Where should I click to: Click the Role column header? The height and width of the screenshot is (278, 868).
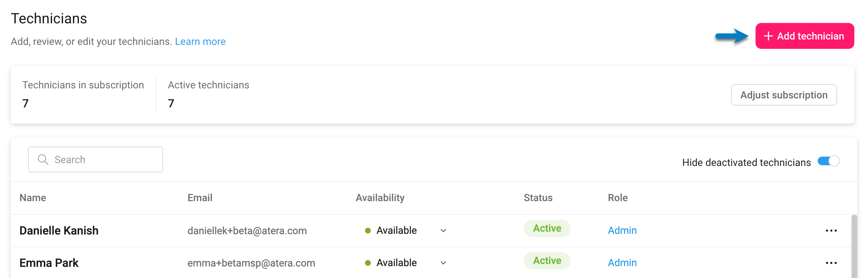618,198
